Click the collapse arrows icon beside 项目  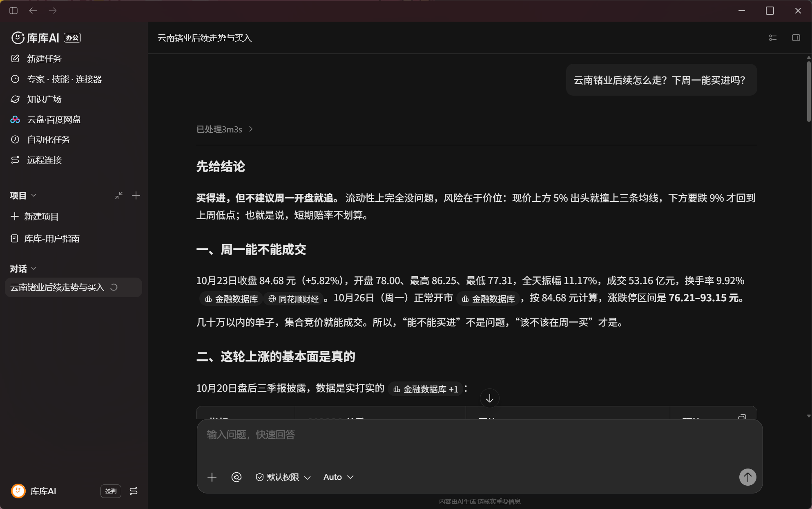point(119,195)
